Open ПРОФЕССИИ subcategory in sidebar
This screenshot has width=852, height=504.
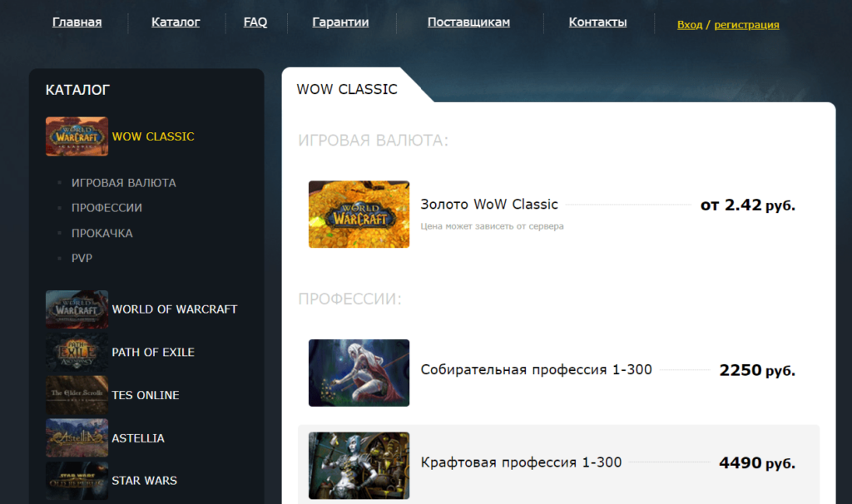coord(106,208)
